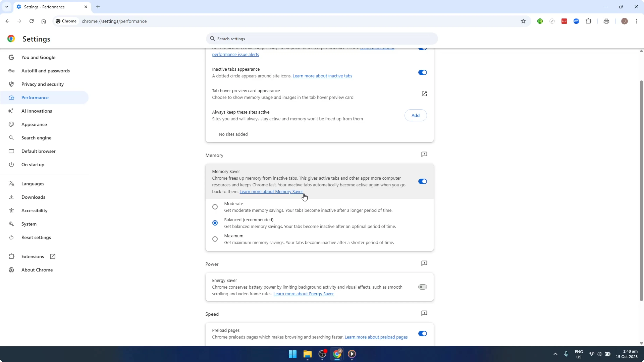Enable the Energy Saver switch
This screenshot has height=362, width=644.
422,287
